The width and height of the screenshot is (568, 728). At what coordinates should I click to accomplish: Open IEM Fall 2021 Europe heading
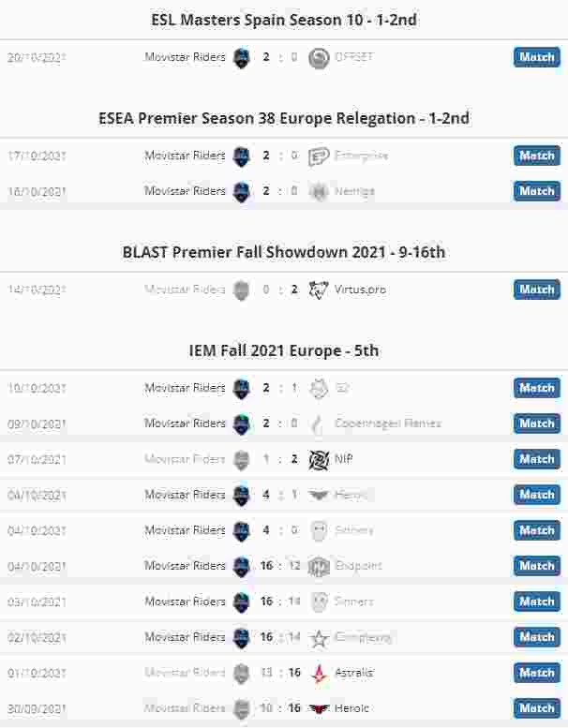coord(284,350)
